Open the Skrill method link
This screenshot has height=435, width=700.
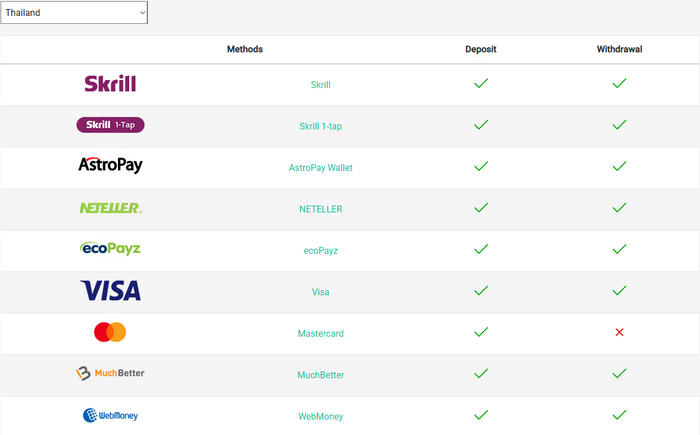pyautogui.click(x=320, y=85)
